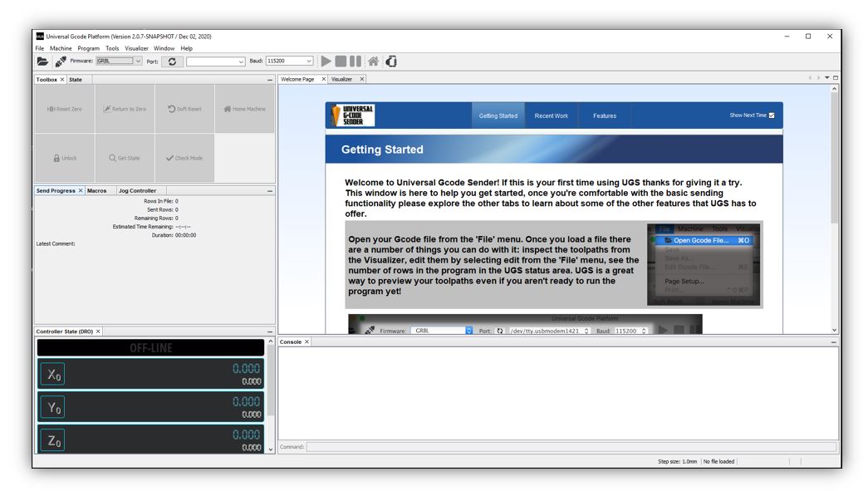Select the Send Progress tab
The height and width of the screenshot is (491, 868).
point(56,191)
